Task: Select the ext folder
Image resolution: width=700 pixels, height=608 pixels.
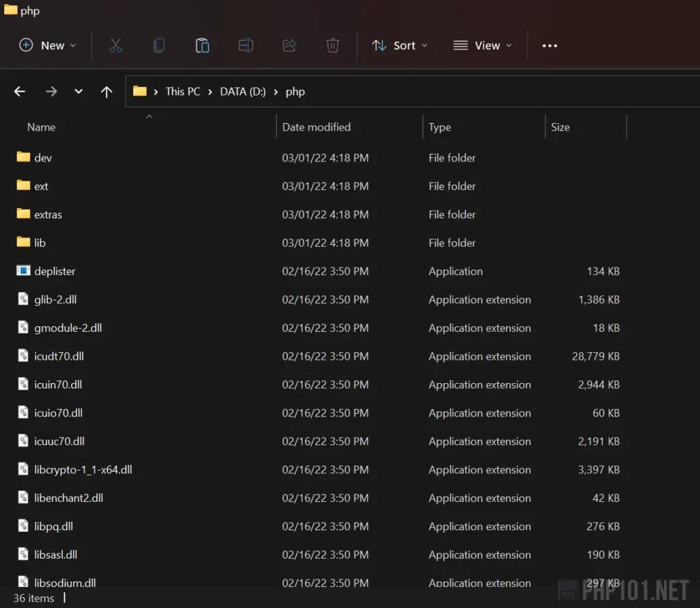Action: [x=41, y=186]
